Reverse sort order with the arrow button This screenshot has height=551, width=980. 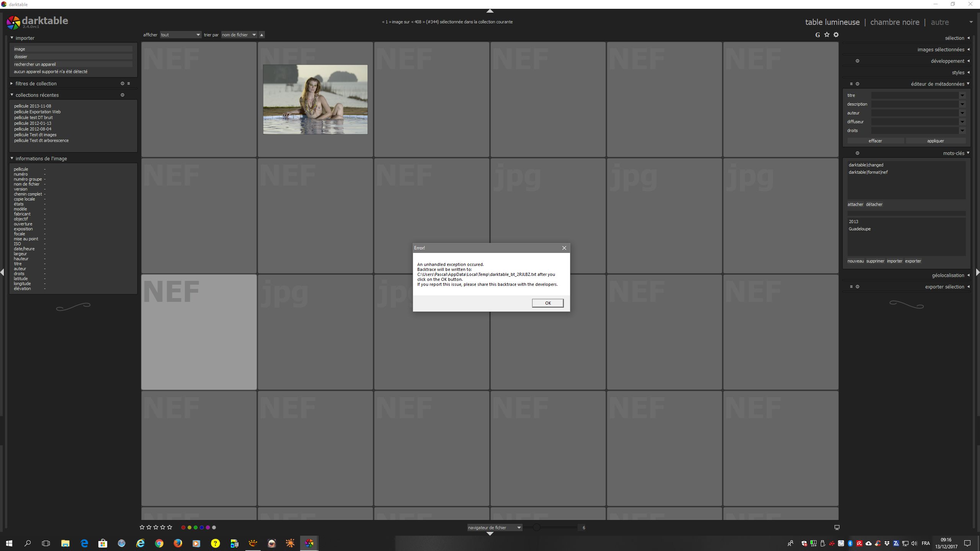tap(261, 35)
